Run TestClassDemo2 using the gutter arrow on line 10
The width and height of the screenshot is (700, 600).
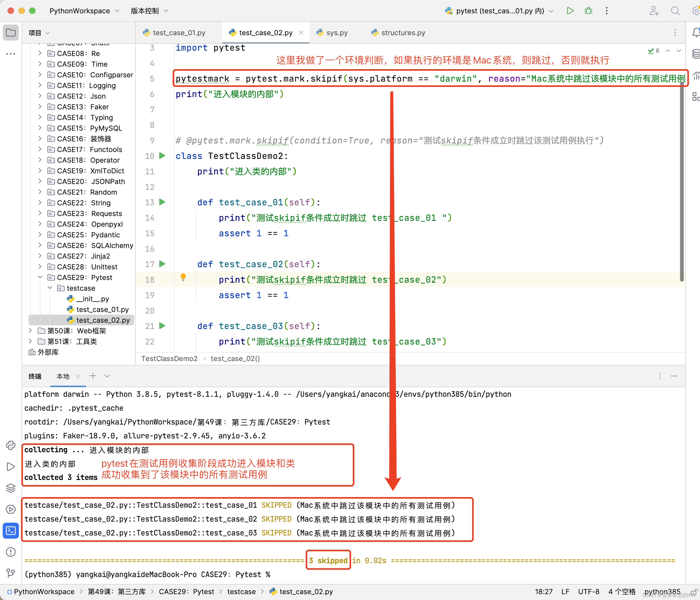(x=163, y=155)
